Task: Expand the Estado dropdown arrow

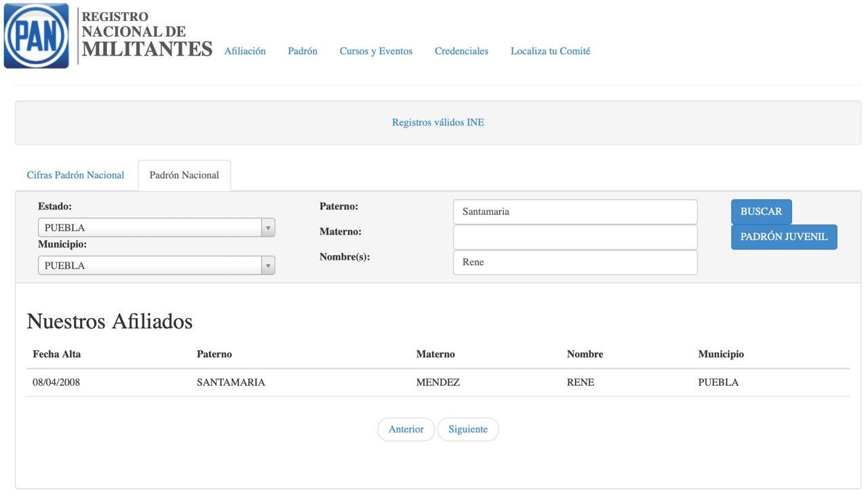Action: (269, 228)
